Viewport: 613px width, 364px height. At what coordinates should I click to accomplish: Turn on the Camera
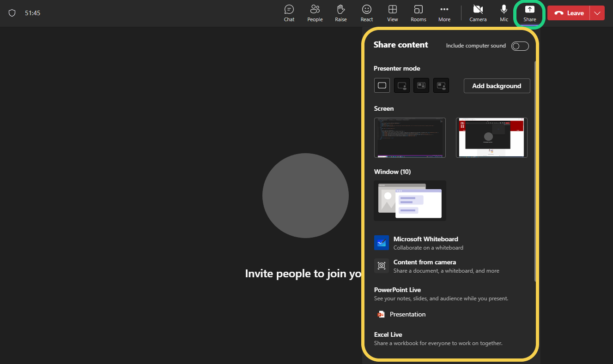(x=478, y=13)
